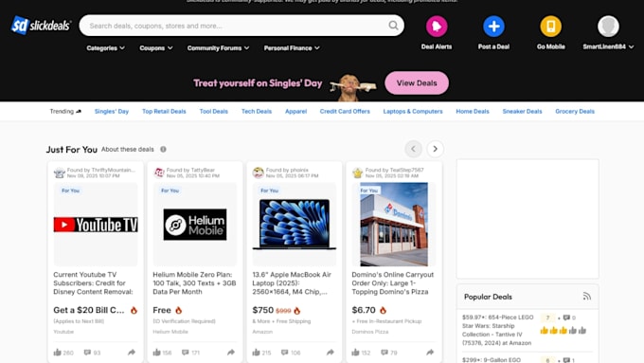Viewport: 644px width, 363px height.
Task: Click the Popular Deals heading
Action: click(x=488, y=297)
